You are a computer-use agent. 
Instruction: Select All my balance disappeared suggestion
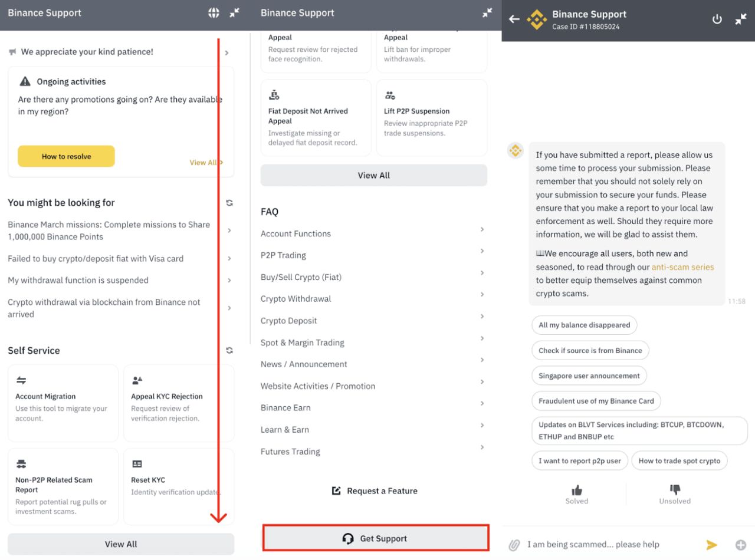pyautogui.click(x=585, y=325)
